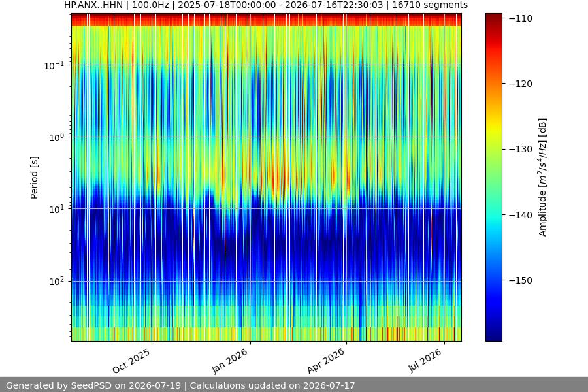588x392 pixels.
Task: Click the '16710 segments' text in title
Action: tap(430, 5)
